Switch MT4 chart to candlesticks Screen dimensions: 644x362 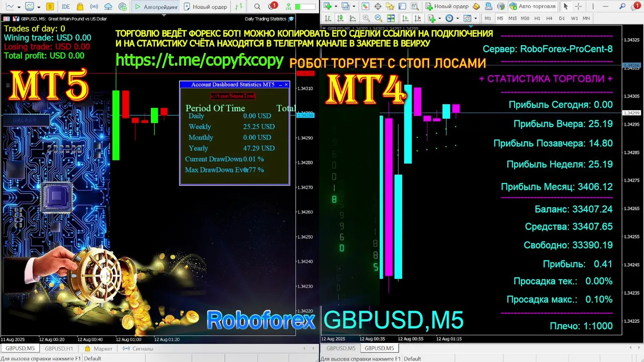click(x=340, y=18)
